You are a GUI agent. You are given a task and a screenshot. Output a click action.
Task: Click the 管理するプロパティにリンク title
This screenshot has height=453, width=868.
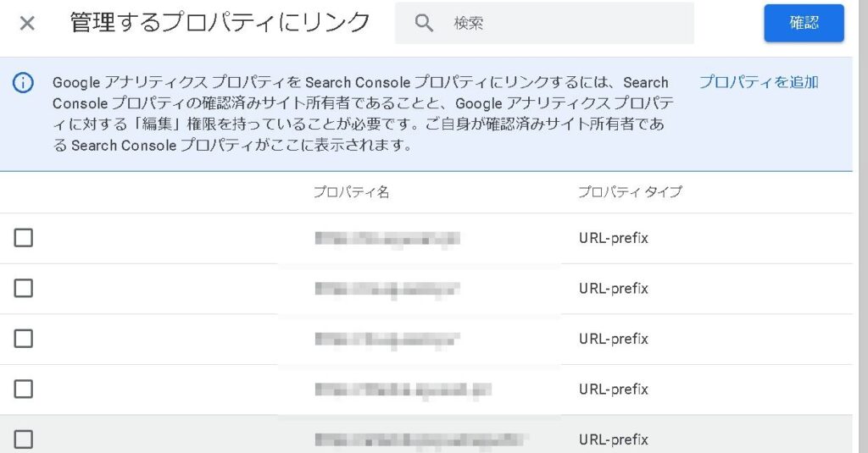point(220,23)
